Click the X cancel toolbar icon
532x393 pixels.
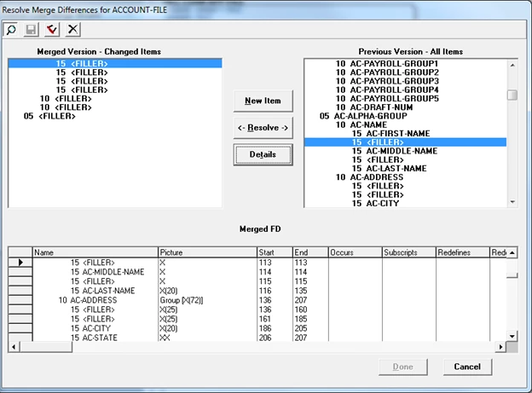pyautogui.click(x=72, y=30)
